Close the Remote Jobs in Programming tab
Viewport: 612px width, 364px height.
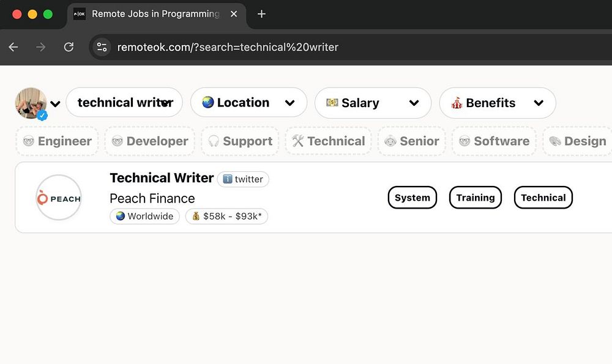tap(234, 14)
